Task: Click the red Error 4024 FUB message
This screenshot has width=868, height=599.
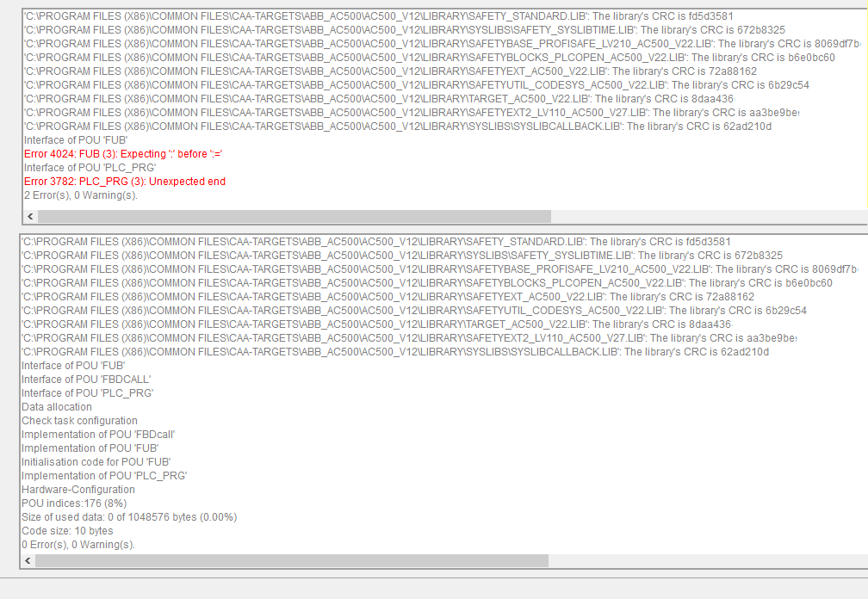Action: [123, 154]
